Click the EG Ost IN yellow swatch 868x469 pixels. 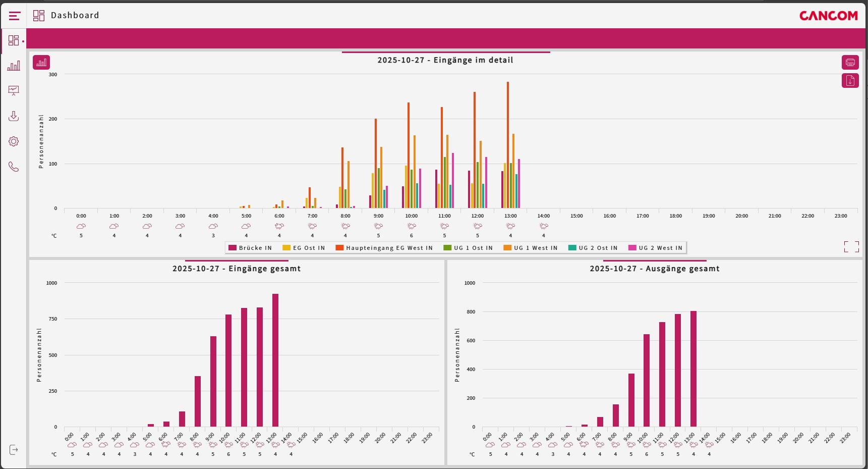[x=286, y=248]
